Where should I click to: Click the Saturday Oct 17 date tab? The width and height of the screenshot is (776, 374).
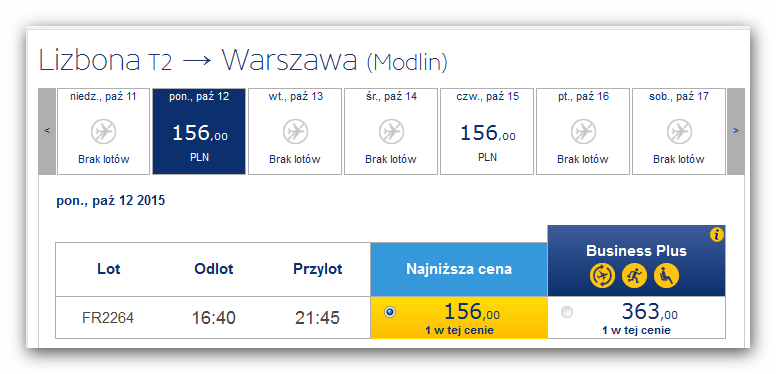[x=679, y=131]
